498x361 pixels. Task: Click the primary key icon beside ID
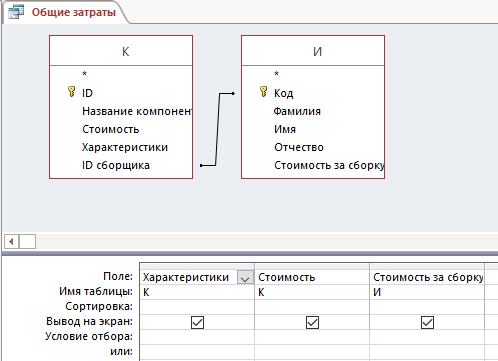tap(71, 92)
